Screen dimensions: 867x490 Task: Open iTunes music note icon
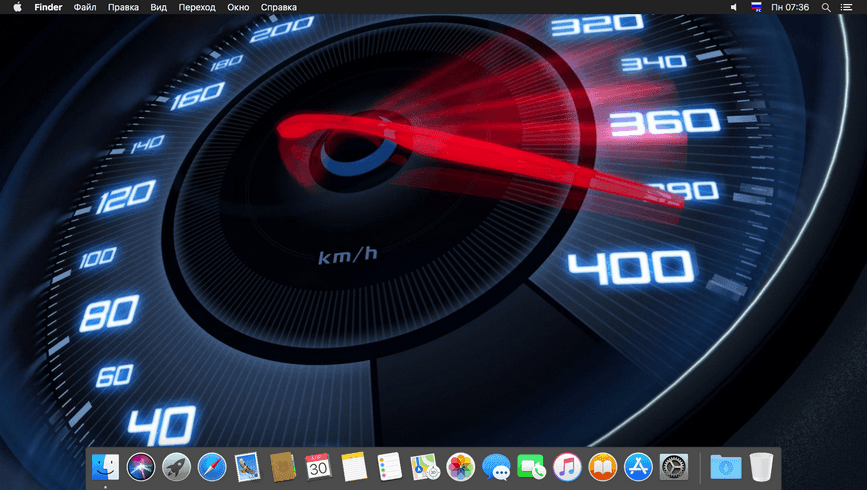[x=567, y=467]
